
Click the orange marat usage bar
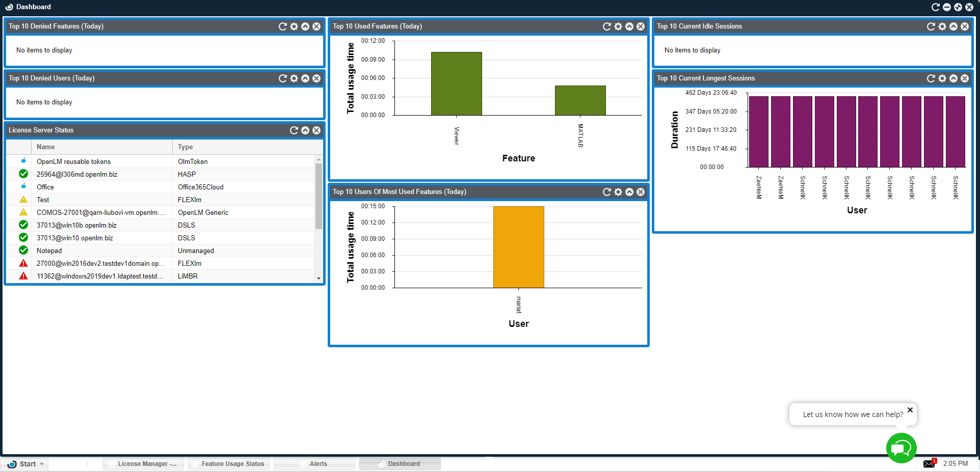click(x=518, y=247)
